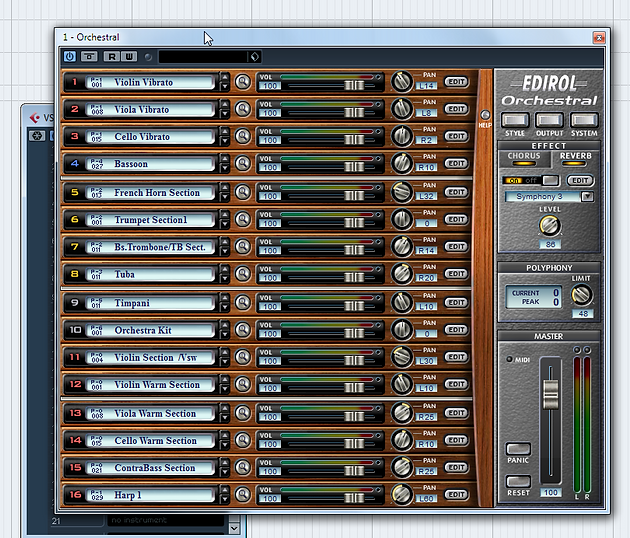630x538 pixels.
Task: Step instrument selection for Trumpet Section1
Action: pyautogui.click(x=225, y=219)
